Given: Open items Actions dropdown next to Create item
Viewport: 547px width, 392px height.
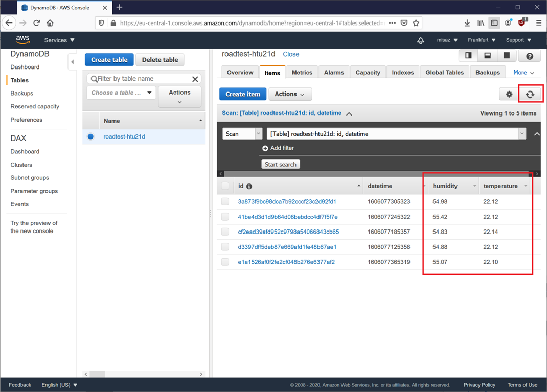Looking at the screenshot, I should (x=290, y=94).
